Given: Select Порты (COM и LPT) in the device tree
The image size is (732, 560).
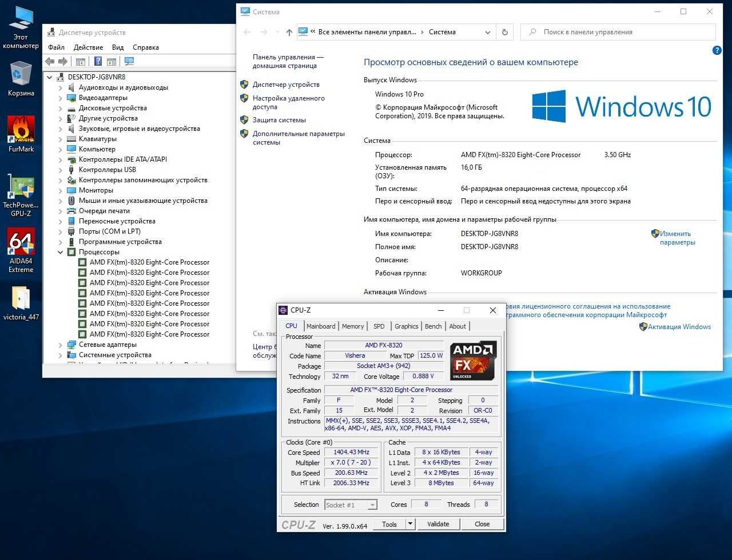Looking at the screenshot, I should (x=110, y=231).
